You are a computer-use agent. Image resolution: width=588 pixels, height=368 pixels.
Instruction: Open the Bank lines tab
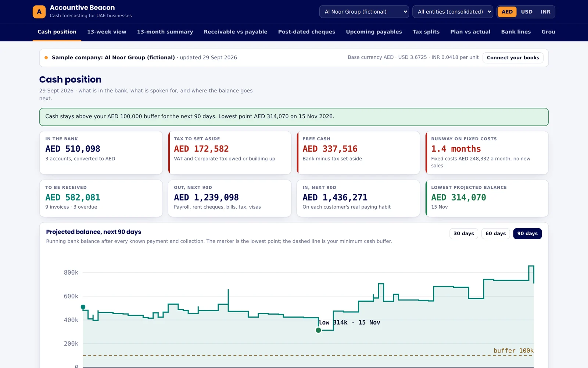pyautogui.click(x=516, y=32)
